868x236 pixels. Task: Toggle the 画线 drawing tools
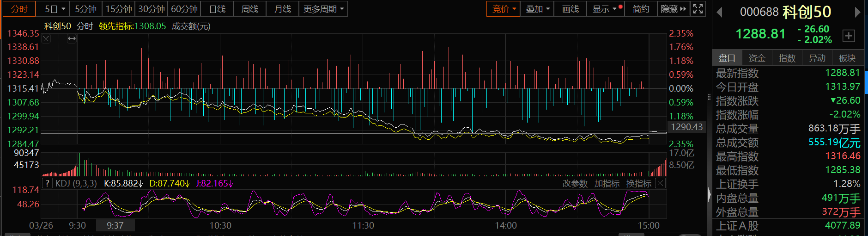tap(570, 9)
